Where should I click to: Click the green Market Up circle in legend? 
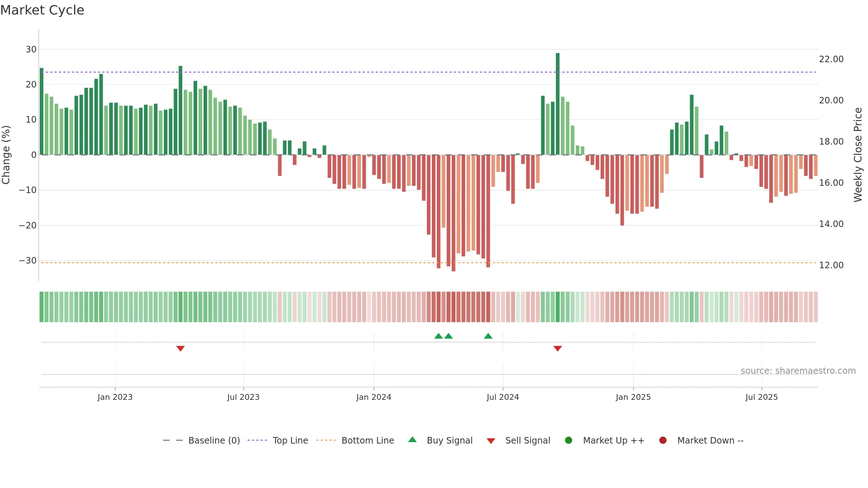pyautogui.click(x=569, y=440)
